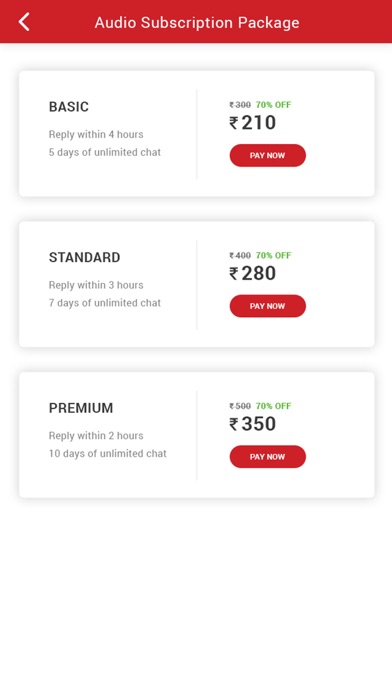This screenshot has height=696, width=392.
Task: Select the PREMIUM plan title
Action: coord(81,407)
